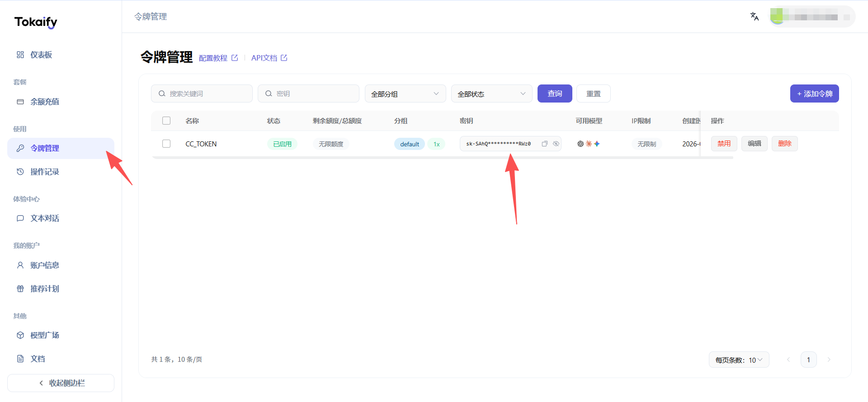Screen dimensions: 868x402
Task: Expand the 全部状态 status dropdown
Action: coord(491,93)
